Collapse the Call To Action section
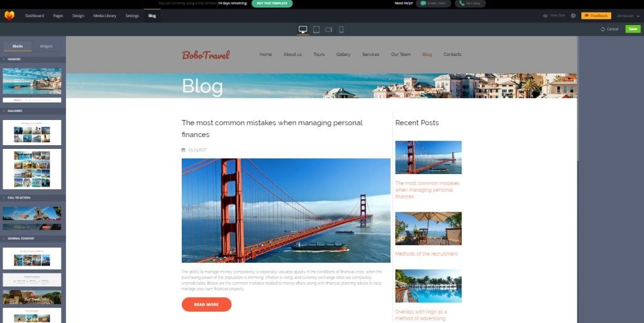Screen dimensions: 644x323 [x=33, y=198]
